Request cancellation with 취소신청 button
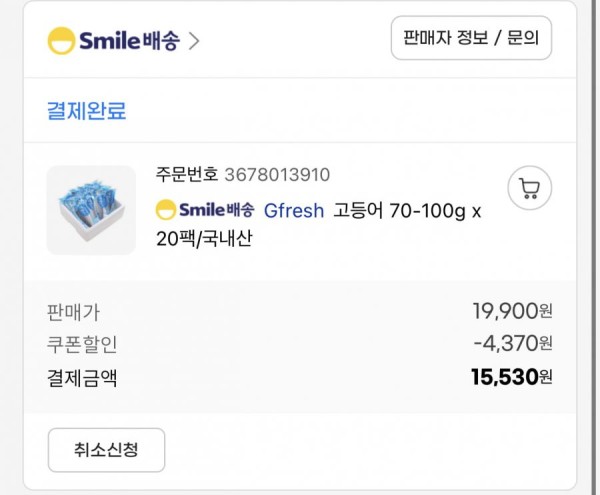 click(x=106, y=450)
